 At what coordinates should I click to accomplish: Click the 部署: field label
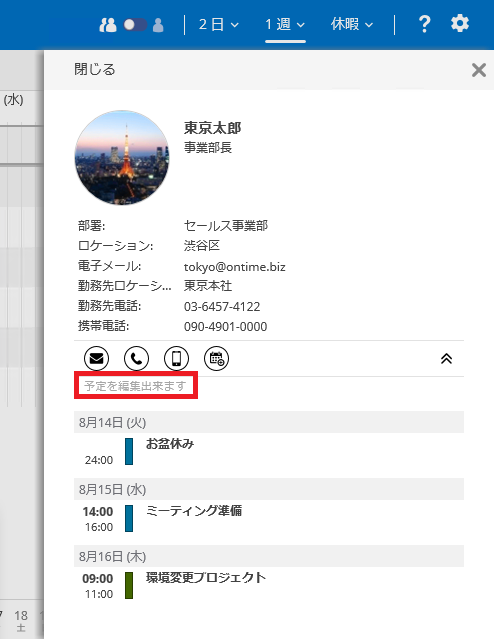[91, 226]
